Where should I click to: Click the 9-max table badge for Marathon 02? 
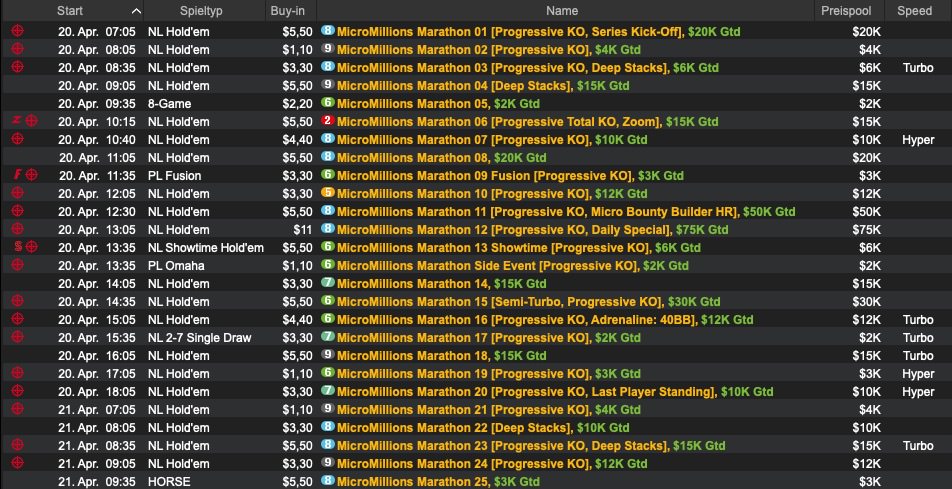point(328,49)
